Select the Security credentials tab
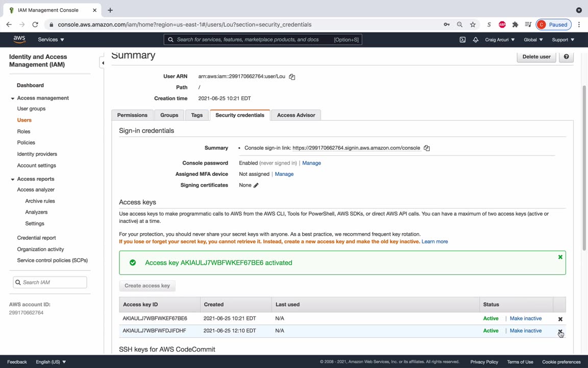The image size is (588, 368). click(239, 116)
